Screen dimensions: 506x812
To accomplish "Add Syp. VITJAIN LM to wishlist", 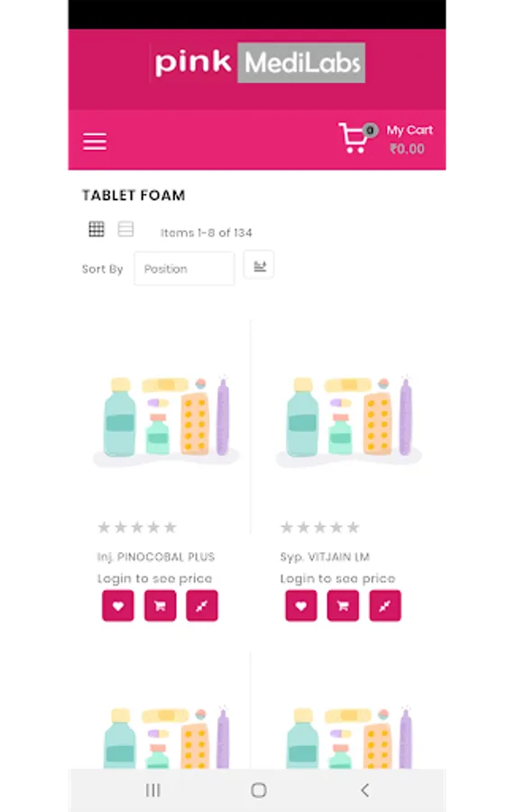I will coord(301,605).
